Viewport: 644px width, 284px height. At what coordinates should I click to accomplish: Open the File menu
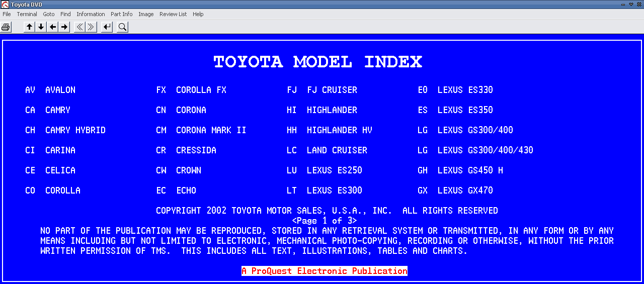pos(7,14)
